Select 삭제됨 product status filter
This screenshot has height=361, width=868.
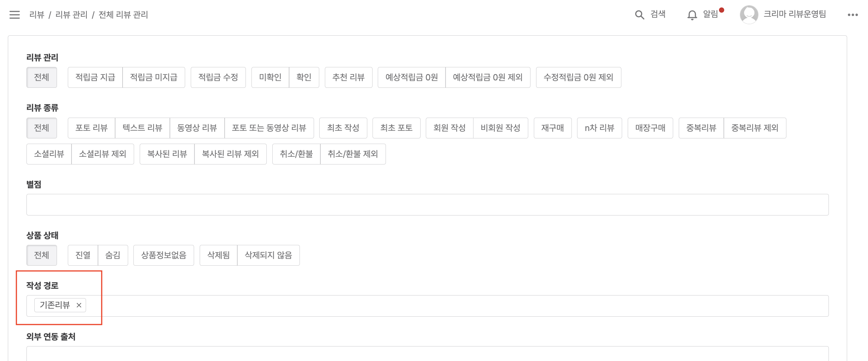(218, 255)
